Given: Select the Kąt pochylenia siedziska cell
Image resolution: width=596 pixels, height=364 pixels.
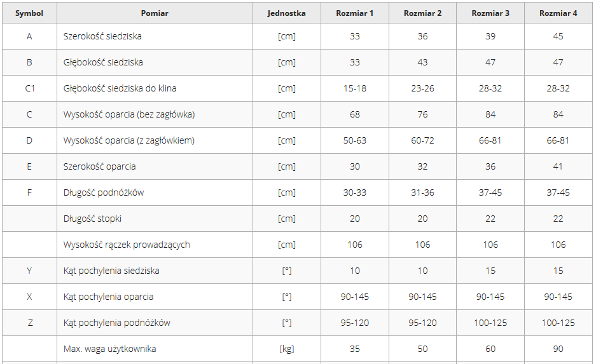Looking at the screenshot, I should [111, 271].
